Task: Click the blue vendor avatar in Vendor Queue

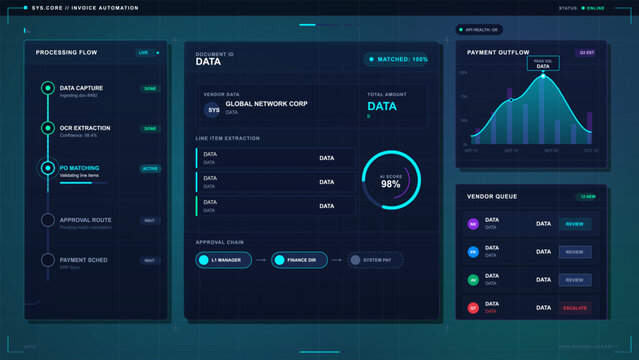Action: pyautogui.click(x=473, y=252)
